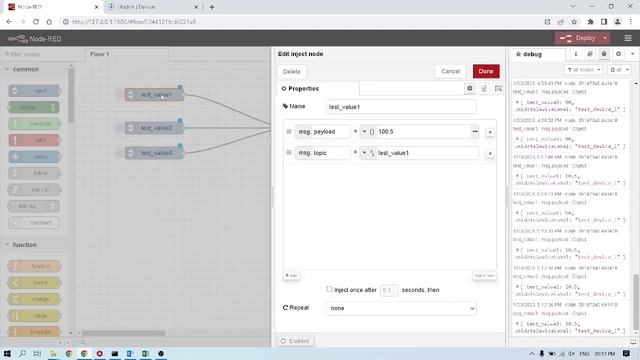
Task: Select the debug sidebar tab
Action: [x=538, y=54]
